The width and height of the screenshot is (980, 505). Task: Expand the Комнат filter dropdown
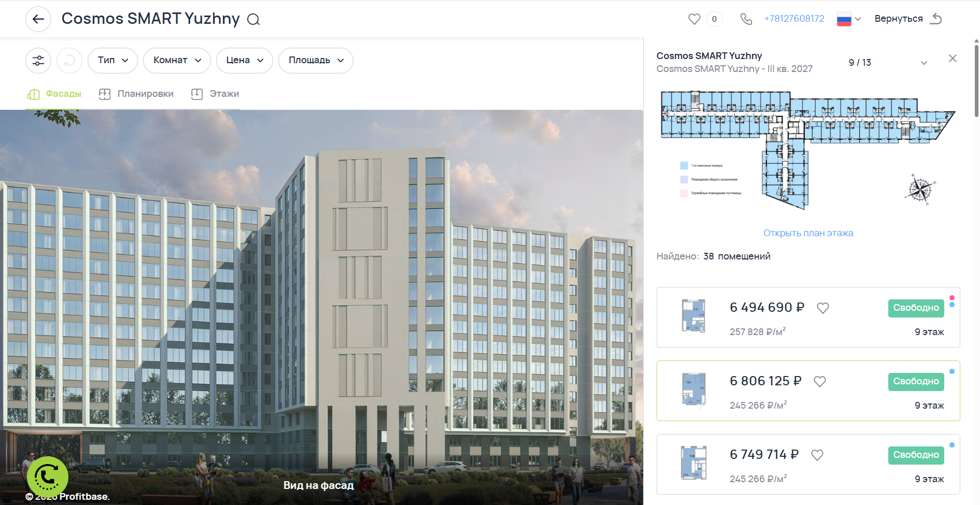click(177, 61)
